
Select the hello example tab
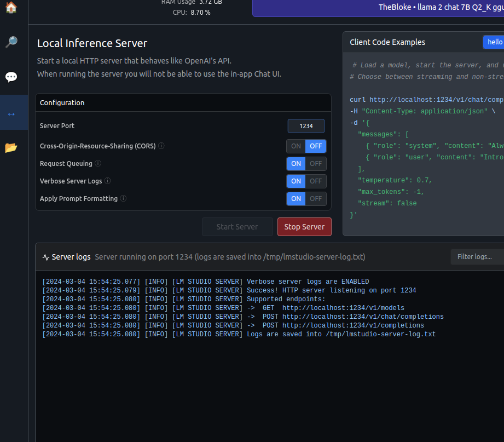(x=494, y=42)
